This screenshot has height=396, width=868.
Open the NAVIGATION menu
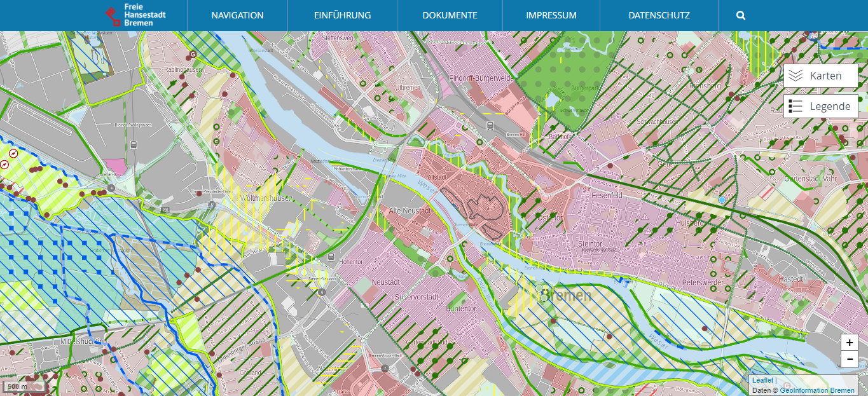coord(237,15)
